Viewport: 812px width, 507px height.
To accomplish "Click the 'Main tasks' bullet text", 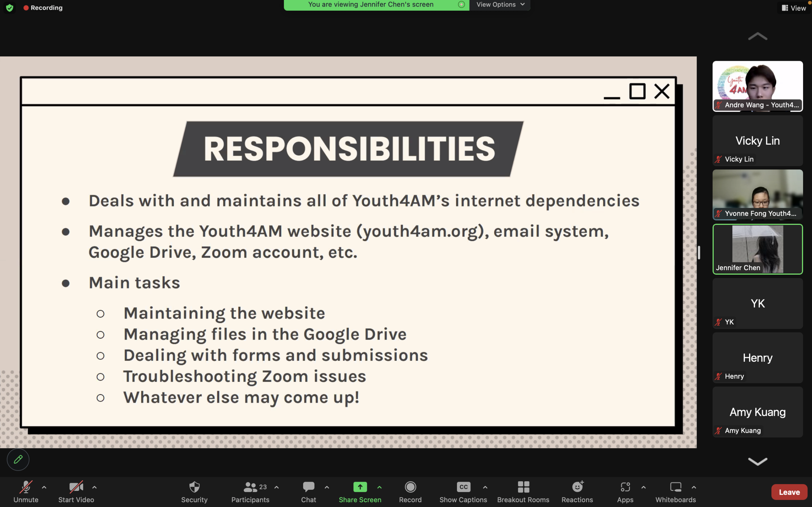I will click(x=134, y=283).
